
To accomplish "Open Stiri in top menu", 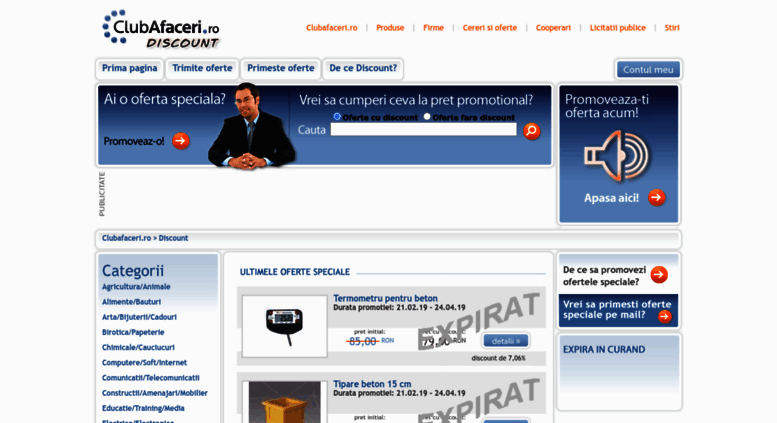I will [x=672, y=28].
